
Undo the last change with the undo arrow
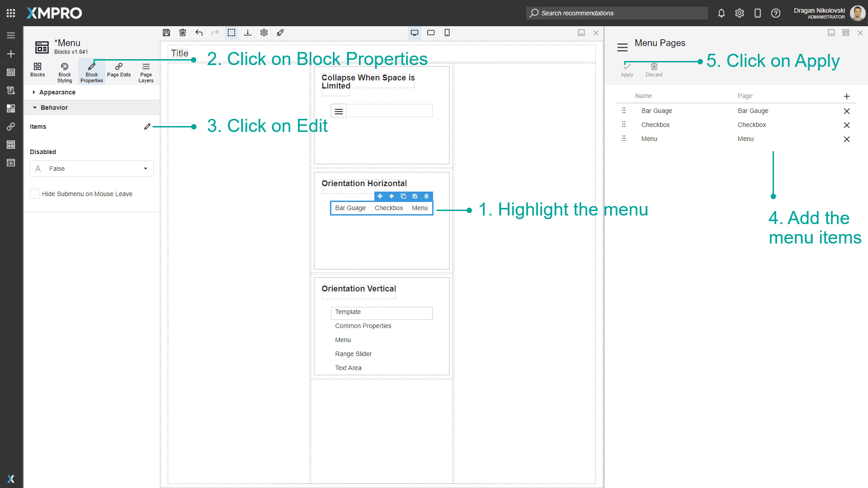pos(199,33)
